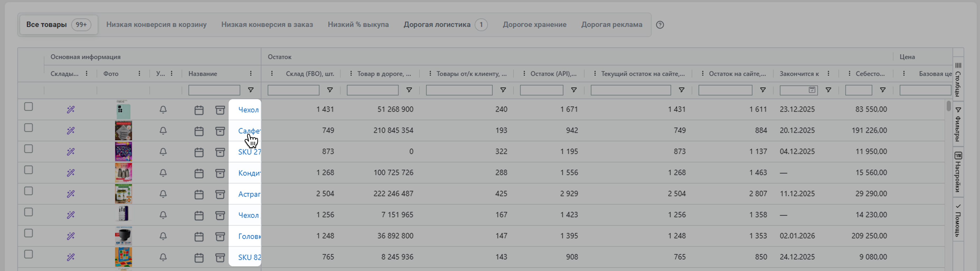Screen dimensions: 980x271
Task: Click the help question mark icon beside the tabs
Action: (x=660, y=25)
